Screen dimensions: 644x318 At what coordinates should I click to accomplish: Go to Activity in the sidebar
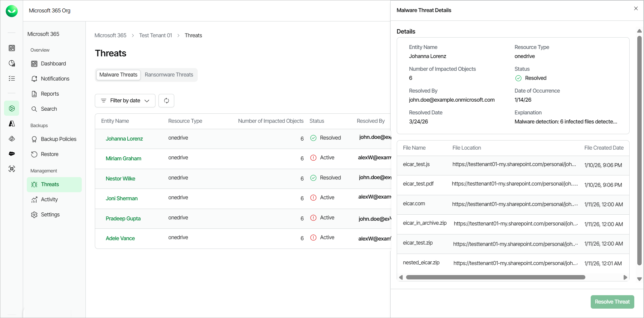49,200
